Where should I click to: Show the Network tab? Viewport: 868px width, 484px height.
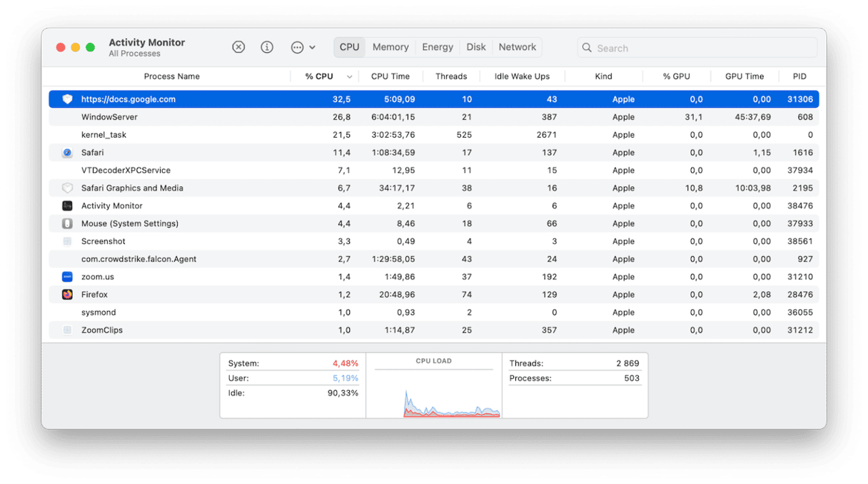(518, 47)
